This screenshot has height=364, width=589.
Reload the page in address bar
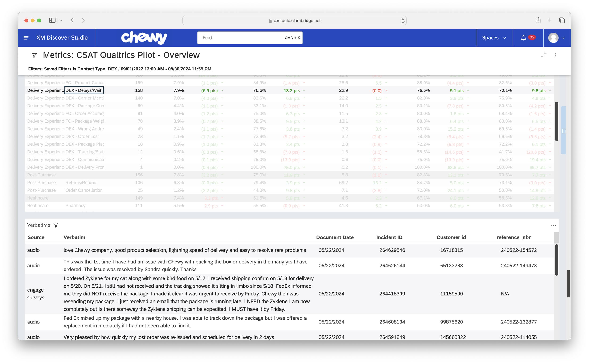[x=402, y=21]
